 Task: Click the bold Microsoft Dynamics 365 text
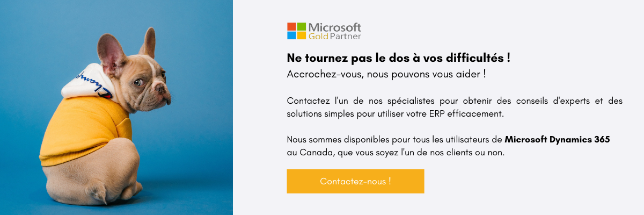tap(557, 139)
